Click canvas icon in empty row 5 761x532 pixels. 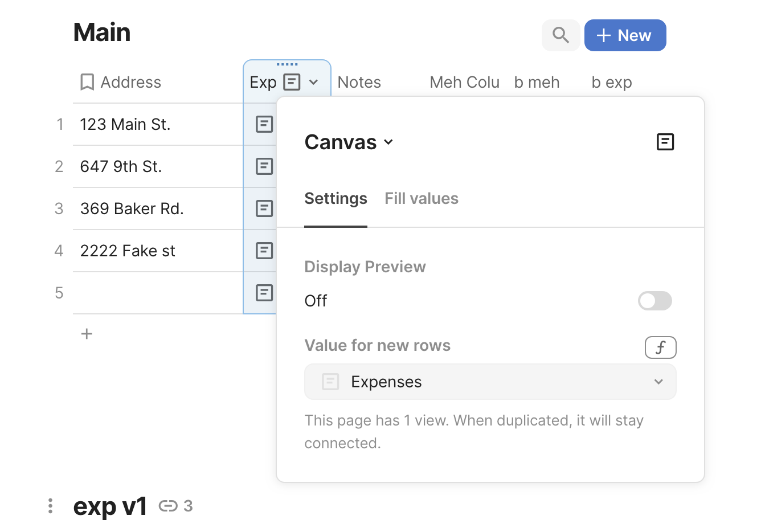coord(264,293)
